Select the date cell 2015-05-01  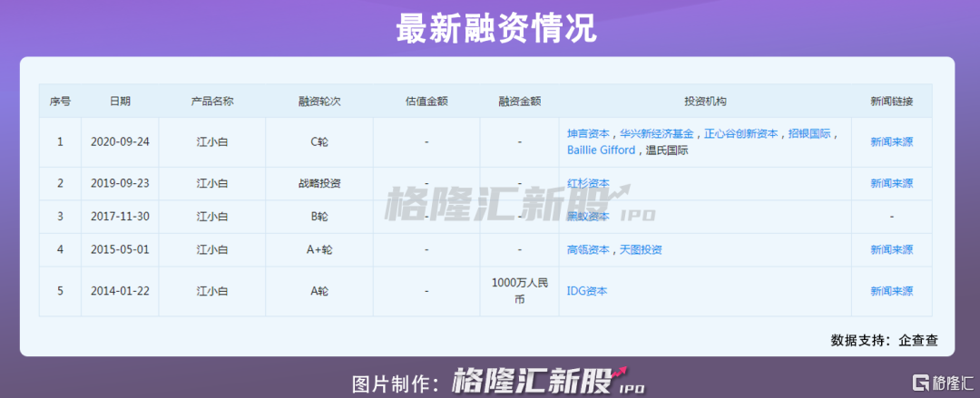tap(120, 249)
